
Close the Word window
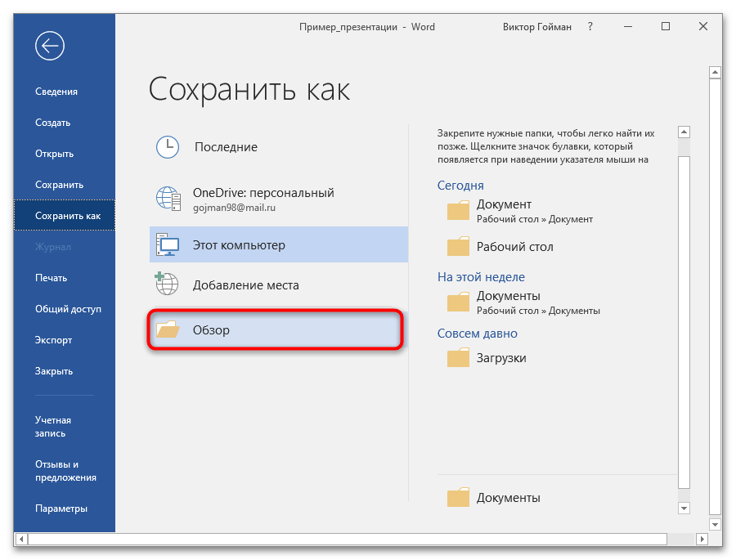pyautogui.click(x=703, y=26)
